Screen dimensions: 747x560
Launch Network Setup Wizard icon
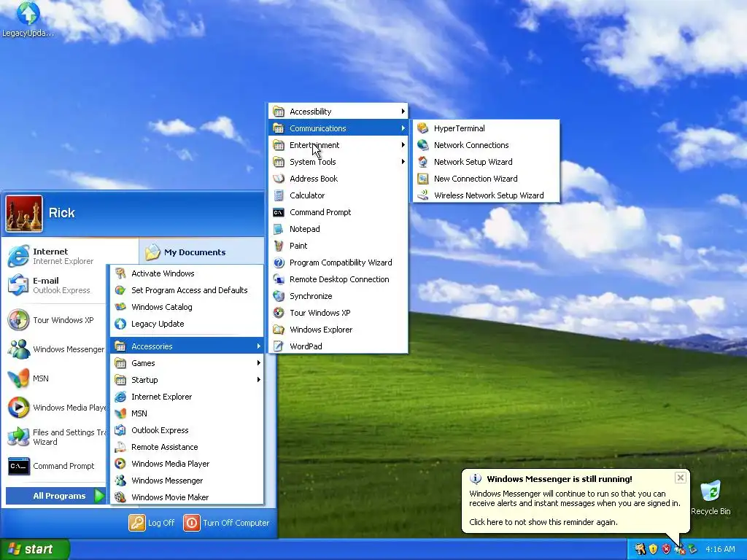click(422, 162)
